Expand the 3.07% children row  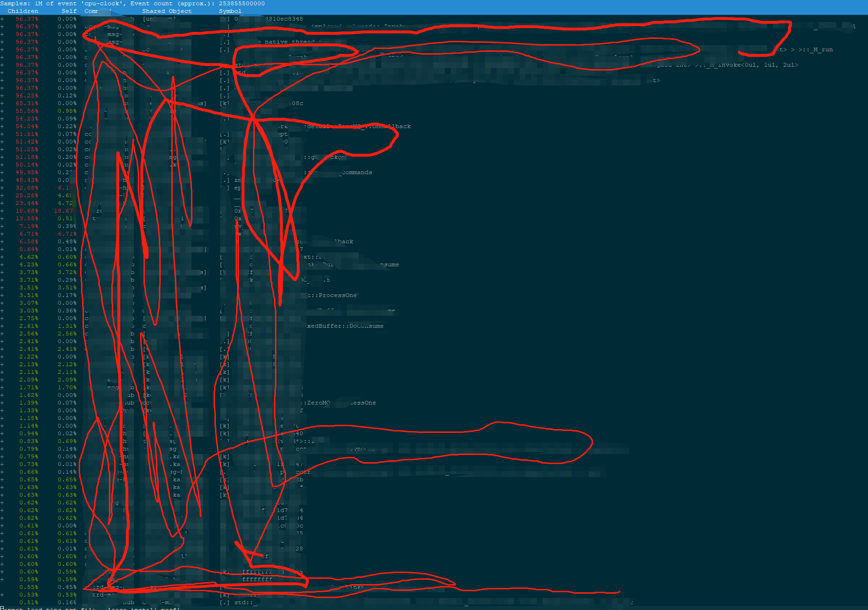[2, 303]
